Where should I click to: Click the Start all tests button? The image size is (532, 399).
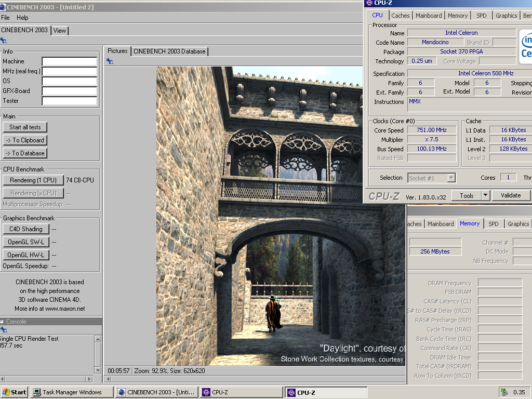(25, 127)
